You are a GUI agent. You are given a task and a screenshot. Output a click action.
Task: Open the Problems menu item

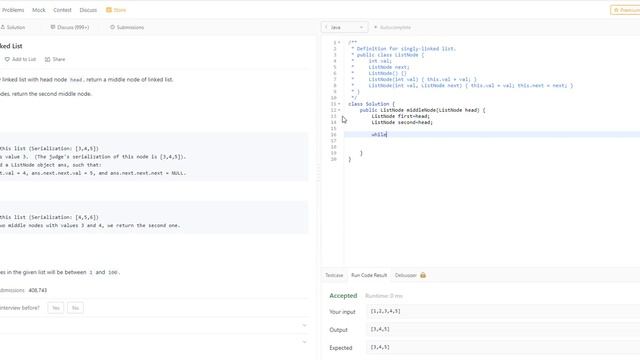point(13,10)
